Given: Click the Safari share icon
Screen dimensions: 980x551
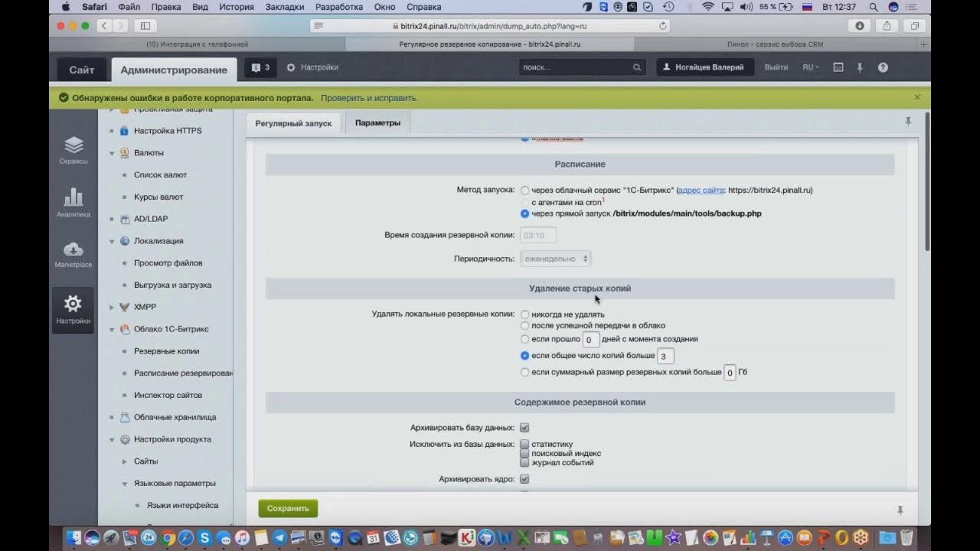Looking at the screenshot, I should pyautogui.click(x=887, y=25).
